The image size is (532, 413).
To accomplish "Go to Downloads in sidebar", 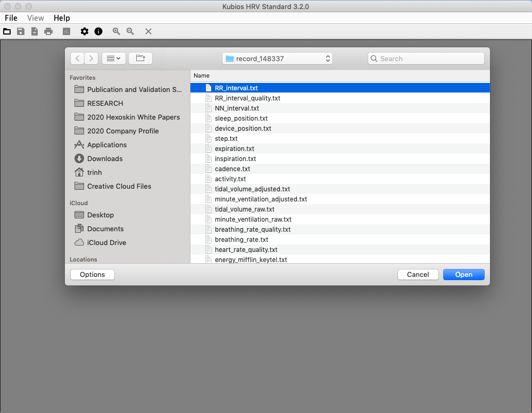I will point(105,158).
